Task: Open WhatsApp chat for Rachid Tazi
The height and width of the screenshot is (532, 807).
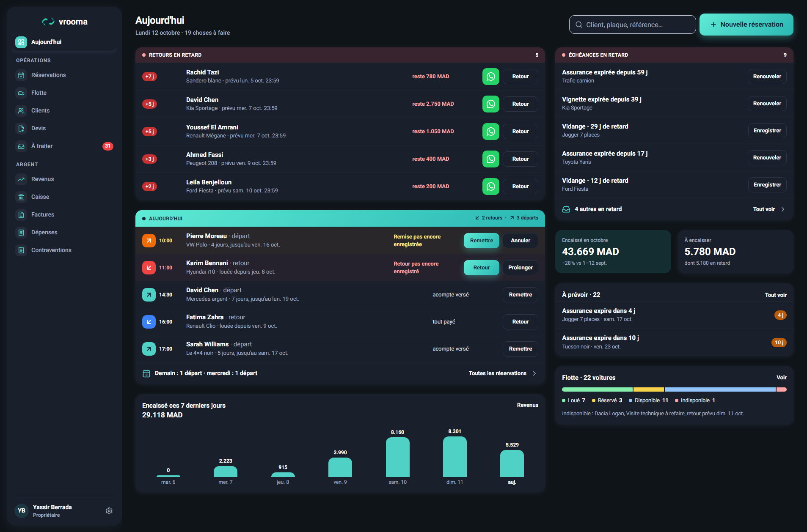Action: [491, 77]
